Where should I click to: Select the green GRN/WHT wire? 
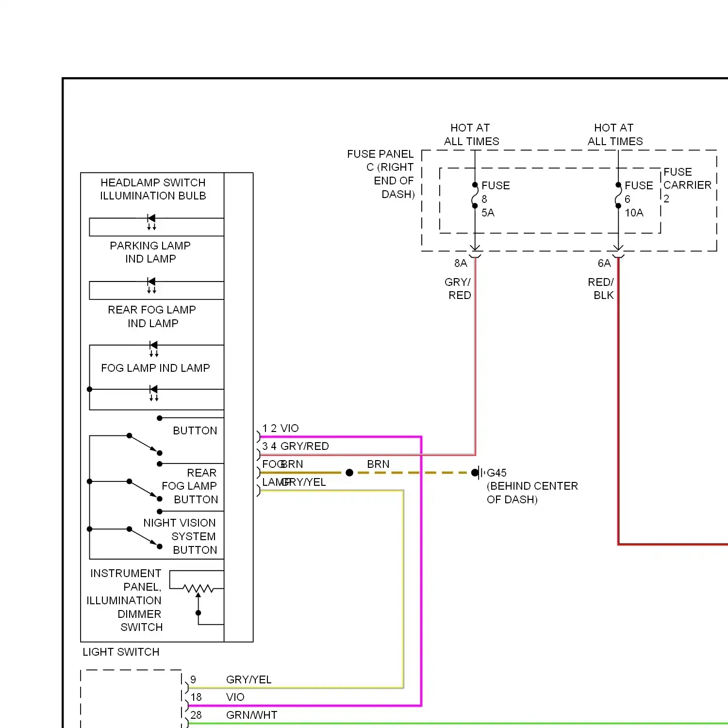[x=458, y=724]
